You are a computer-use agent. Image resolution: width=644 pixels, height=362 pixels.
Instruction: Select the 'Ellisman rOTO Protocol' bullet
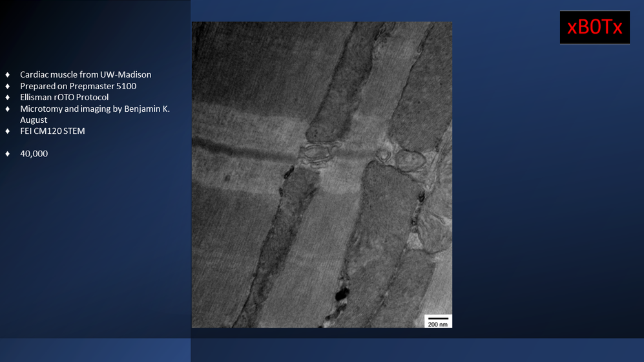65,98
